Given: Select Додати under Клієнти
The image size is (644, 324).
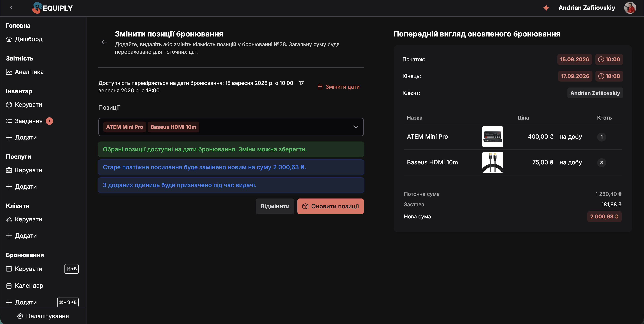Looking at the screenshot, I should [x=21, y=236].
